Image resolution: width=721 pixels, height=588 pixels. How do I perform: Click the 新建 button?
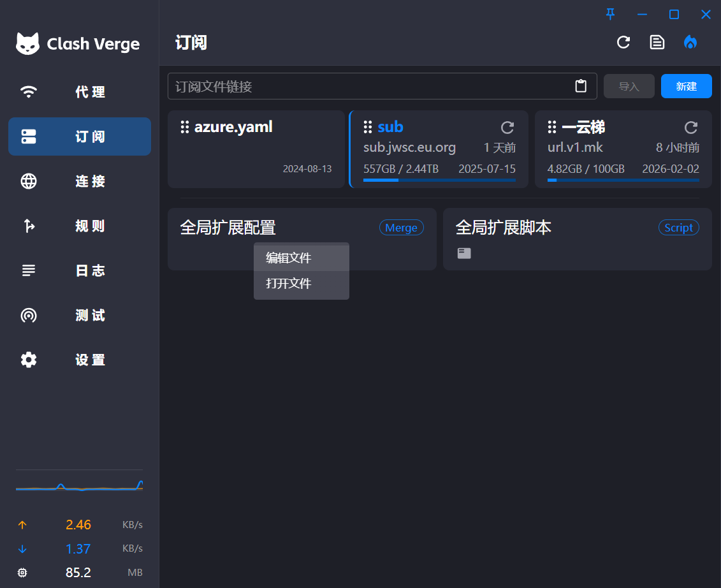coord(686,85)
